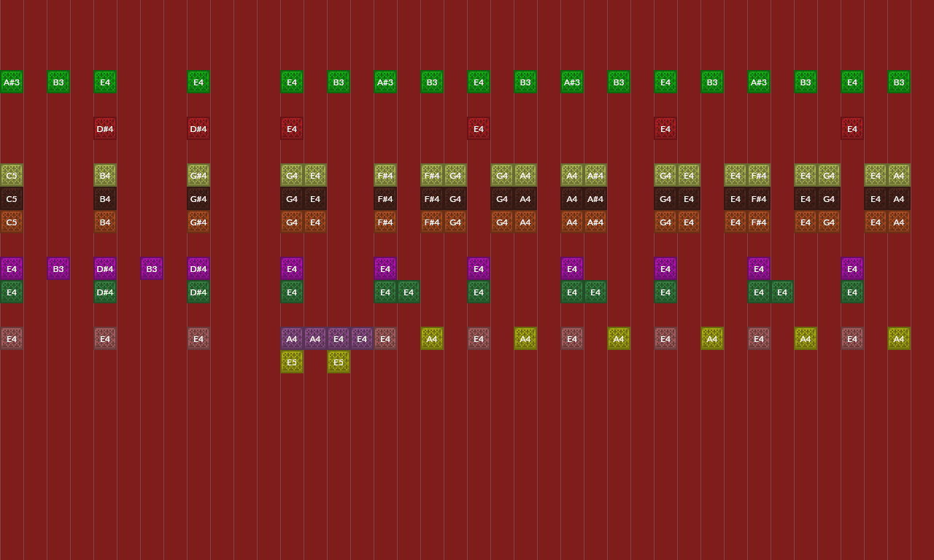Screen dimensions: 934x560
Task: Click the last red E4 note block
Action: 852,128
